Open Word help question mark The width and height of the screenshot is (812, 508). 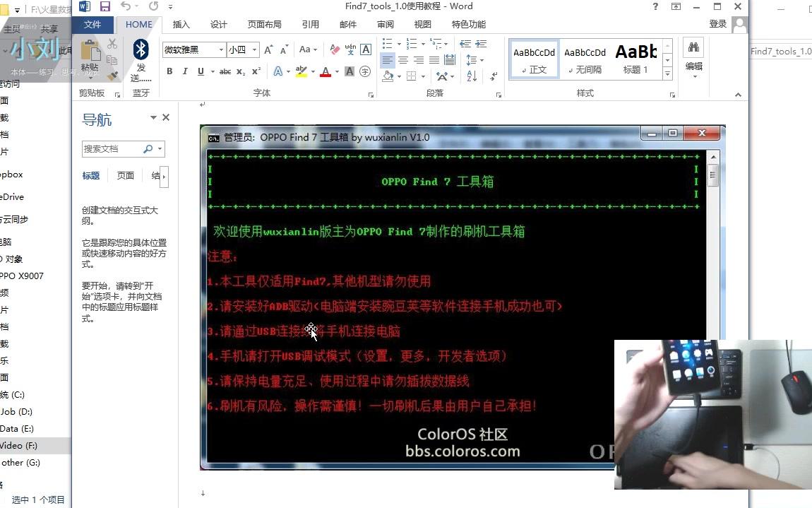coord(655,6)
